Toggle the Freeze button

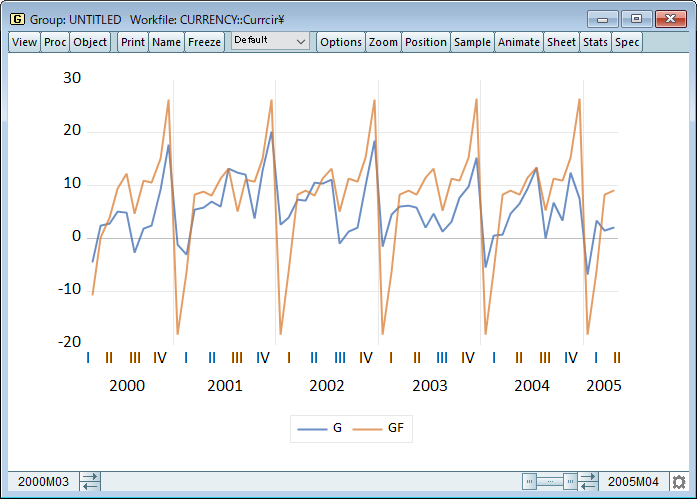pyautogui.click(x=204, y=42)
